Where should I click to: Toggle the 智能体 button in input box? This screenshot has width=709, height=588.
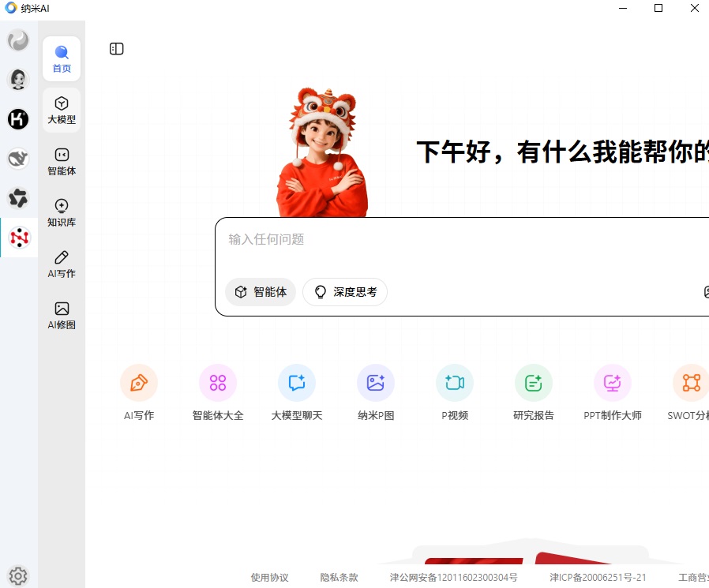[x=261, y=292]
